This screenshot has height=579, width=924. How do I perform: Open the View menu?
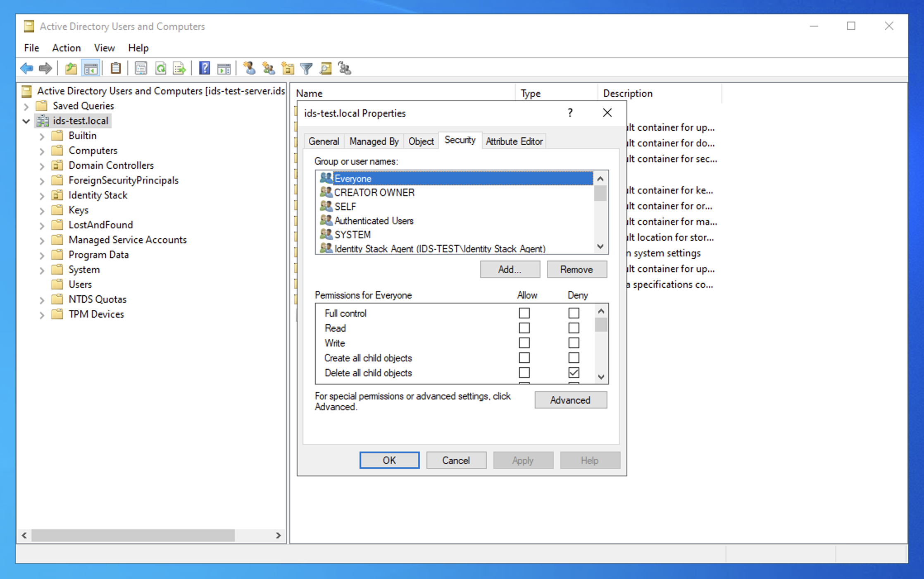click(104, 48)
